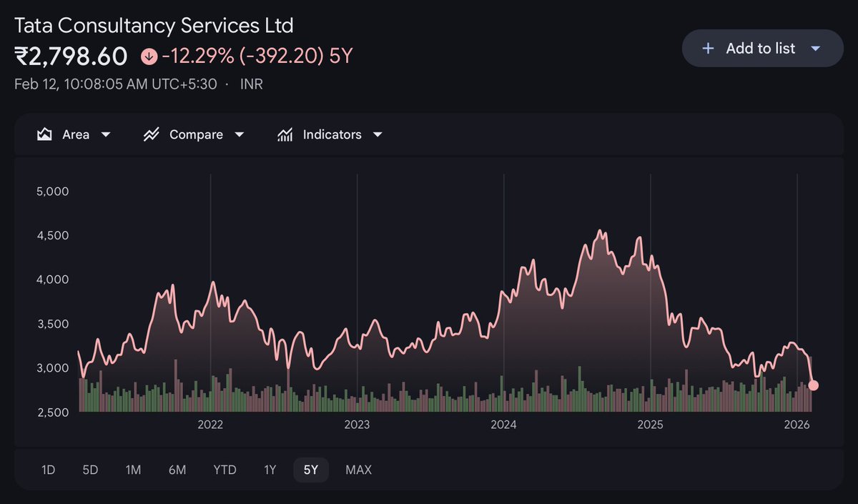This screenshot has width=858, height=504.
Task: Open the Compare dropdown arrow
Action: tap(240, 134)
